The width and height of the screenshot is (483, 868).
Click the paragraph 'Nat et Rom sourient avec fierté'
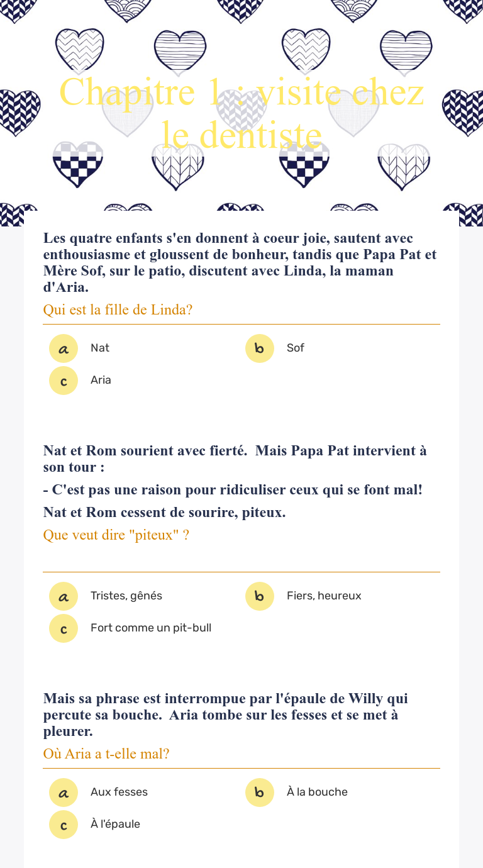pos(235,459)
